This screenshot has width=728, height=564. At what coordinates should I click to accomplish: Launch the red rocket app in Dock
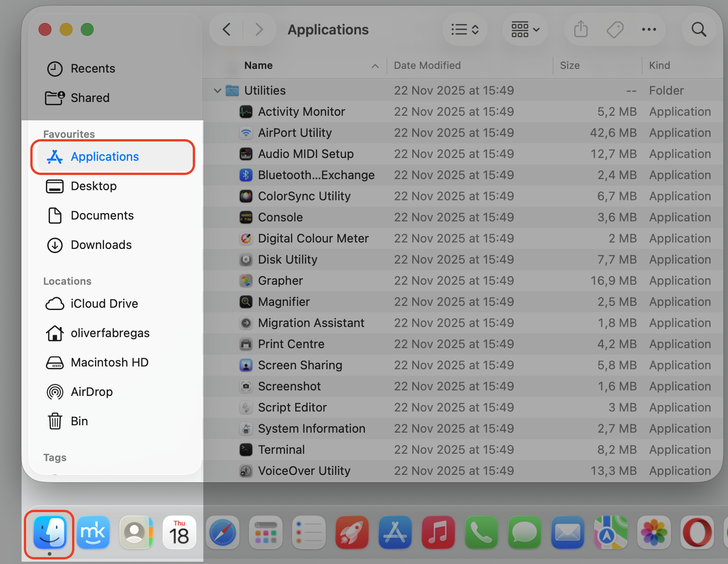[x=352, y=533]
